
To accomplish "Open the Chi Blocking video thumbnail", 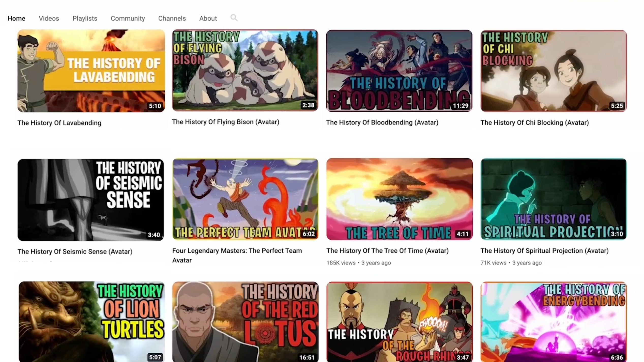I will [554, 71].
